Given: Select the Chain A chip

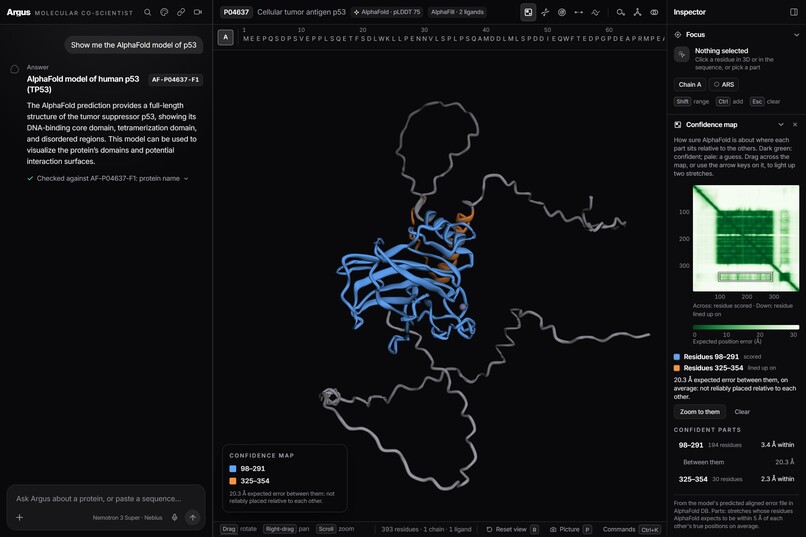Looking at the screenshot, I should (689, 84).
